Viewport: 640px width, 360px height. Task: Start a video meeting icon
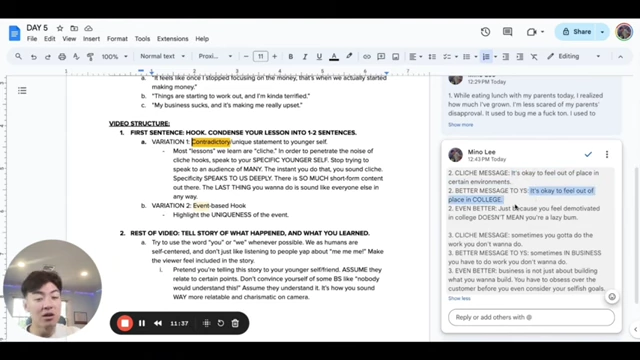[x=531, y=32]
